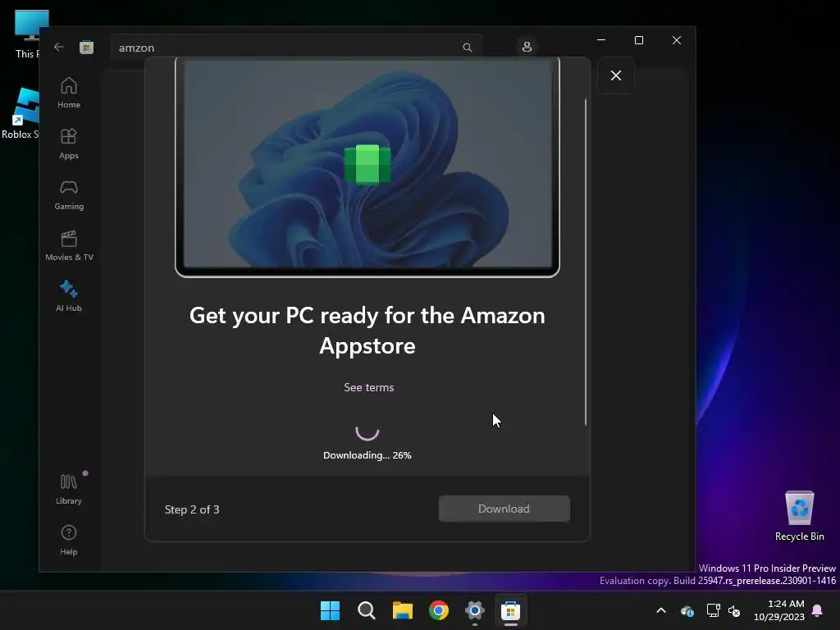Open the notifications bell

pyautogui.click(x=818, y=610)
